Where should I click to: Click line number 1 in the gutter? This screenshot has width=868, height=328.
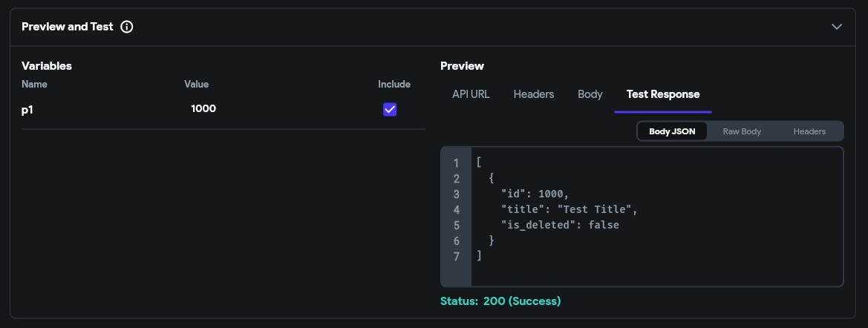(456, 163)
